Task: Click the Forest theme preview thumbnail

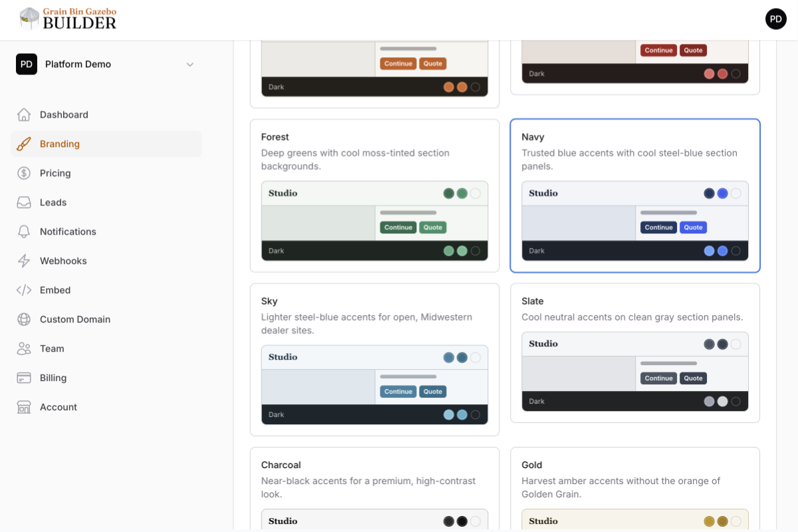Action: 374,221
